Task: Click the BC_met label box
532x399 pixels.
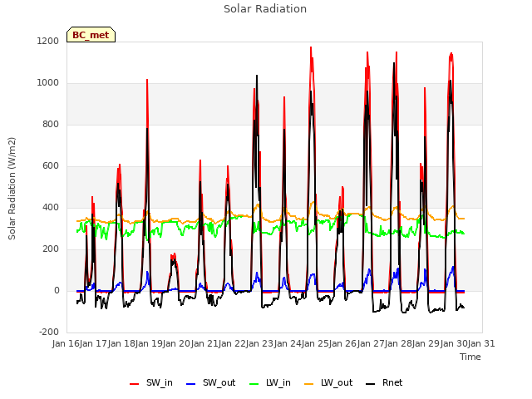Action: click(91, 35)
